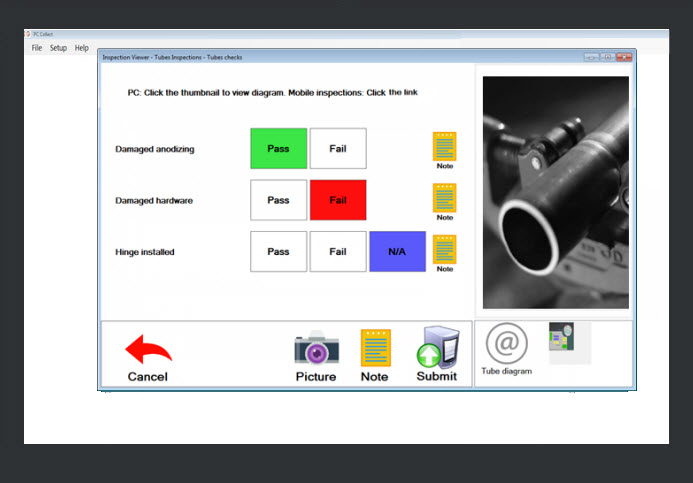This screenshot has height=483, width=693.
Task: Open the Setup menu
Action: pyautogui.click(x=59, y=48)
